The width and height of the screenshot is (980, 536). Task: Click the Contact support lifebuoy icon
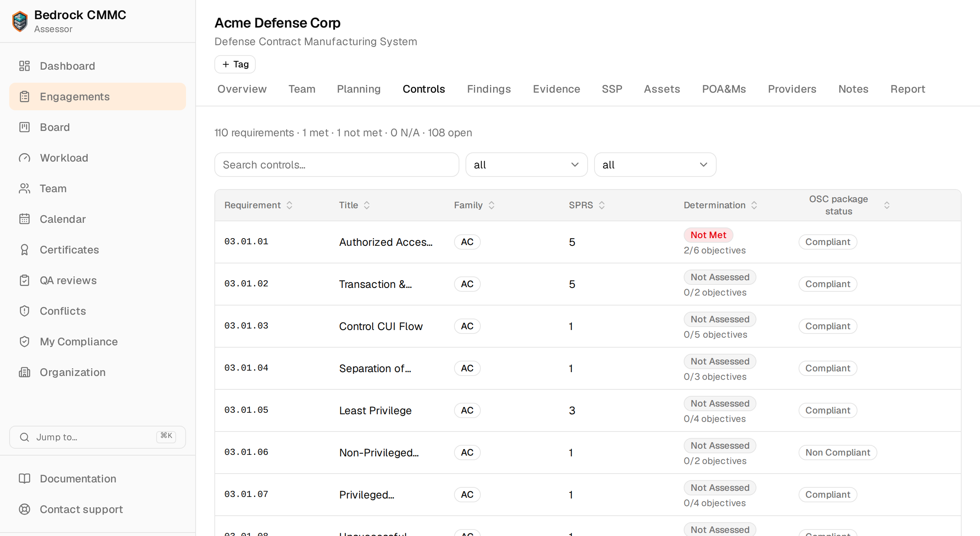pos(24,509)
